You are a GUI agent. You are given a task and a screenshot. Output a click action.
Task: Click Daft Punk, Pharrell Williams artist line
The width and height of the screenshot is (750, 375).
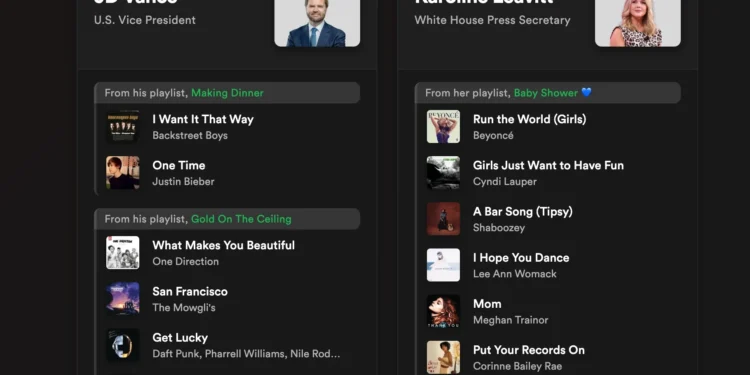[x=246, y=354]
